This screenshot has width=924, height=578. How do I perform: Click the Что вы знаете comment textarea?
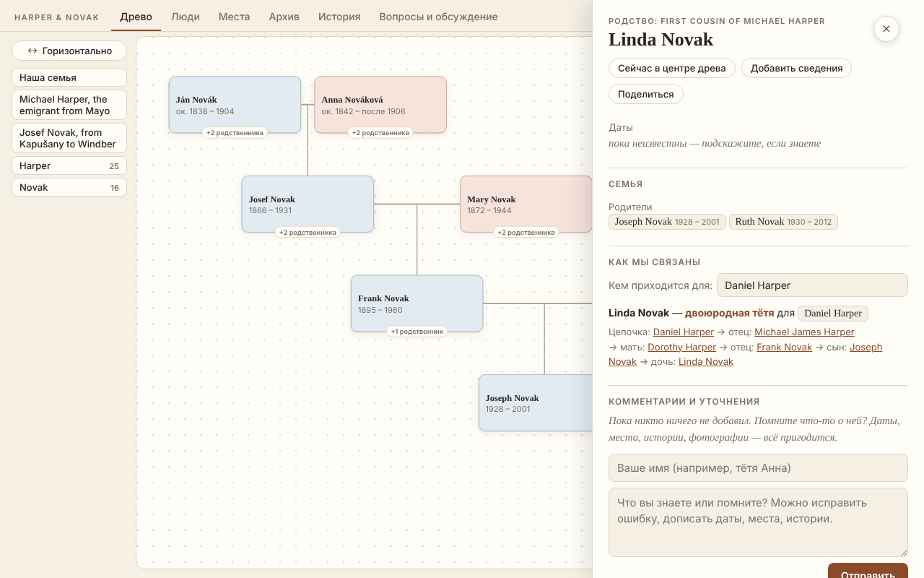click(758, 522)
